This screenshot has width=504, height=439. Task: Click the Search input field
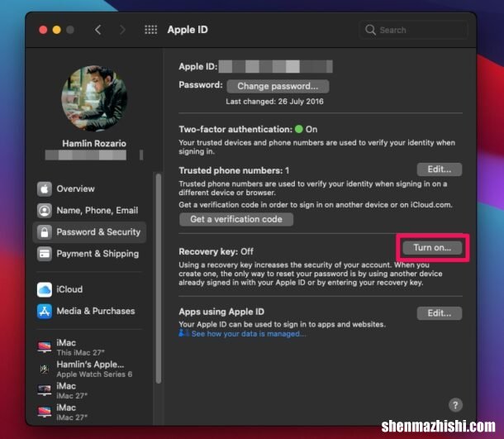click(413, 30)
